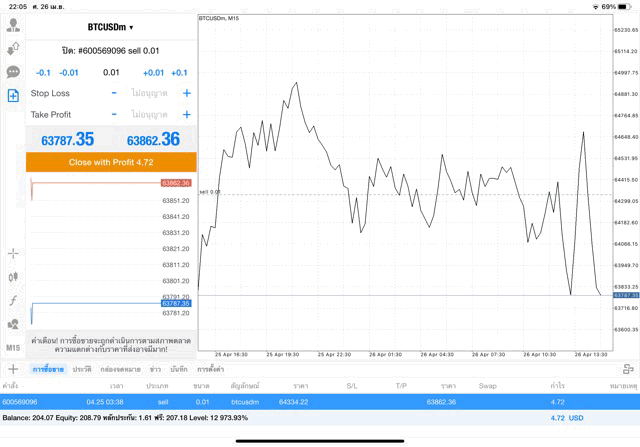The width and height of the screenshot is (640, 447).
Task: Increase the Stop Loss with plus
Action: click(x=186, y=93)
